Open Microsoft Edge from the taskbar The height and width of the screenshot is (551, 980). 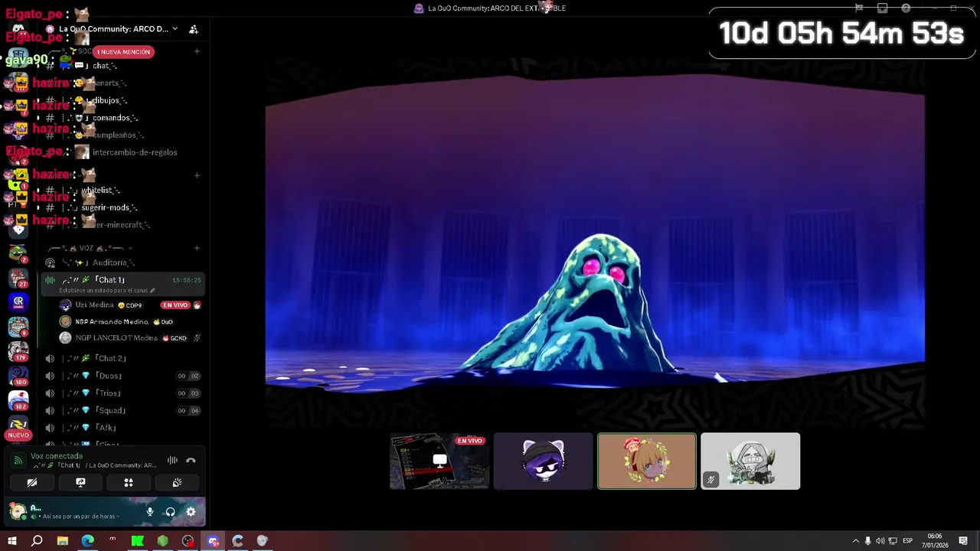87,541
